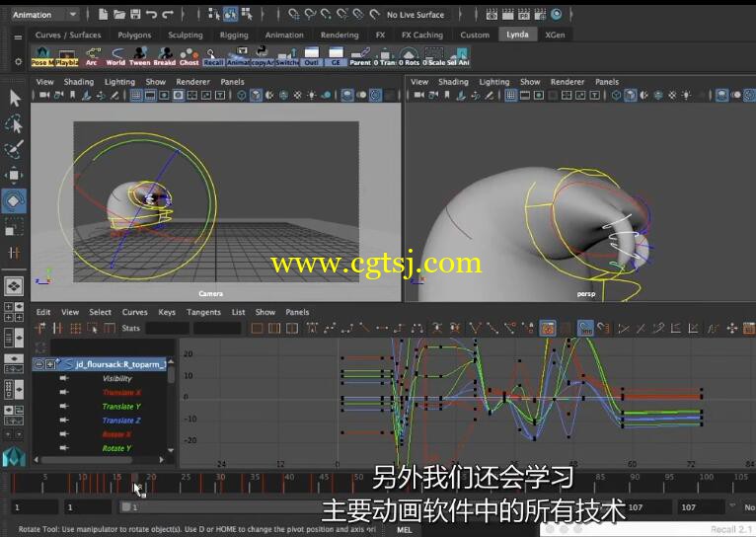The image size is (756, 537).
Task: Run the Tween shelf tool
Action: tap(140, 56)
